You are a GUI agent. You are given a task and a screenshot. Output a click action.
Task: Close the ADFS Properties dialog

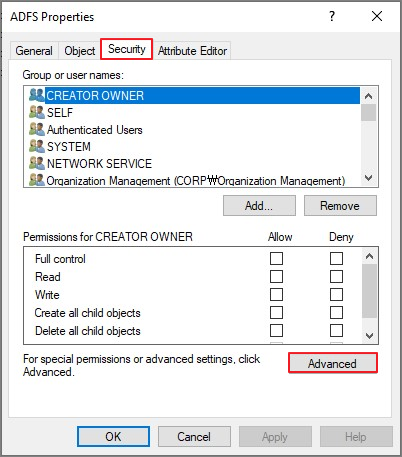pos(377,16)
